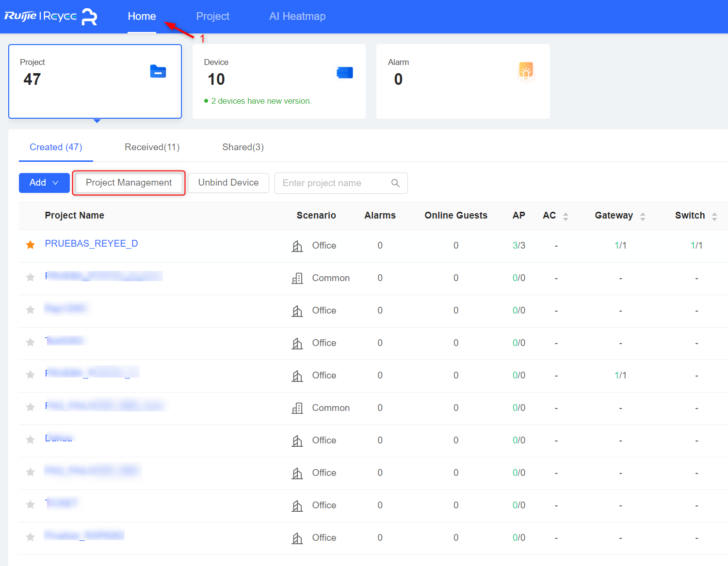Open Project Management
The width and height of the screenshot is (728, 566).
(x=129, y=183)
